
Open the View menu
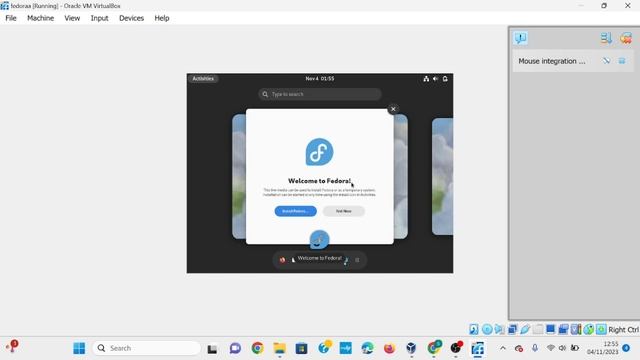[x=72, y=18]
